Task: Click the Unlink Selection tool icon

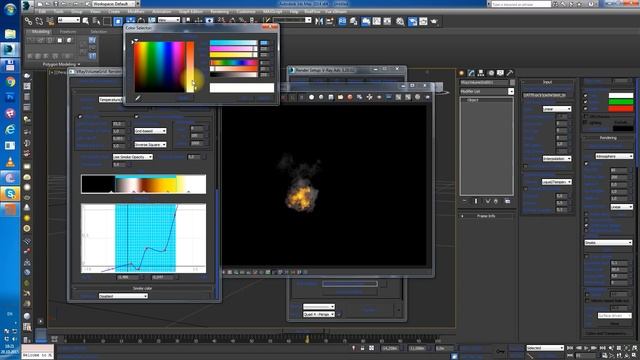Action: point(39,21)
